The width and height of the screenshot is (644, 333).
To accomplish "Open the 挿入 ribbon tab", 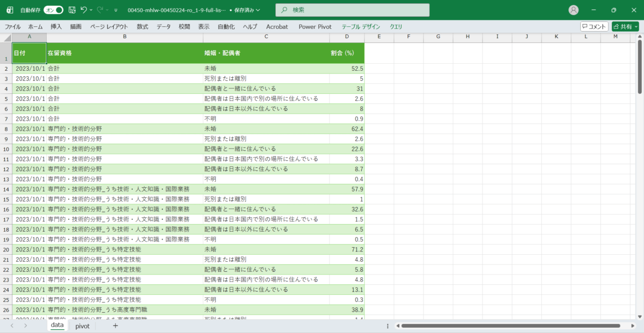I will pyautogui.click(x=56, y=26).
